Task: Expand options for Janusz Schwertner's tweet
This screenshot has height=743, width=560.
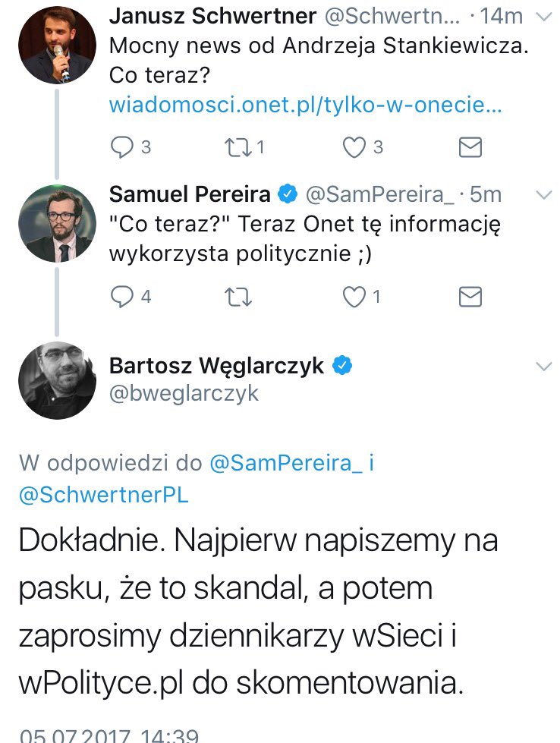Action: [544, 17]
